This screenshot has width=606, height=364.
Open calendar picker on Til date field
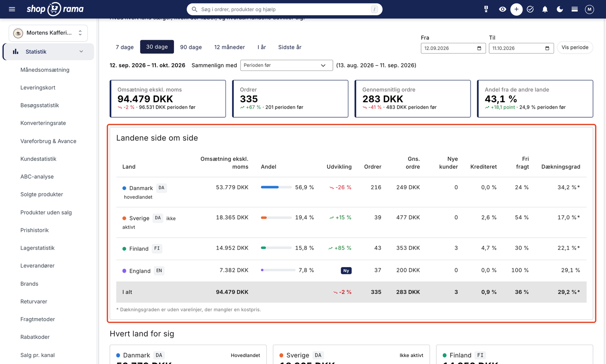click(x=547, y=48)
